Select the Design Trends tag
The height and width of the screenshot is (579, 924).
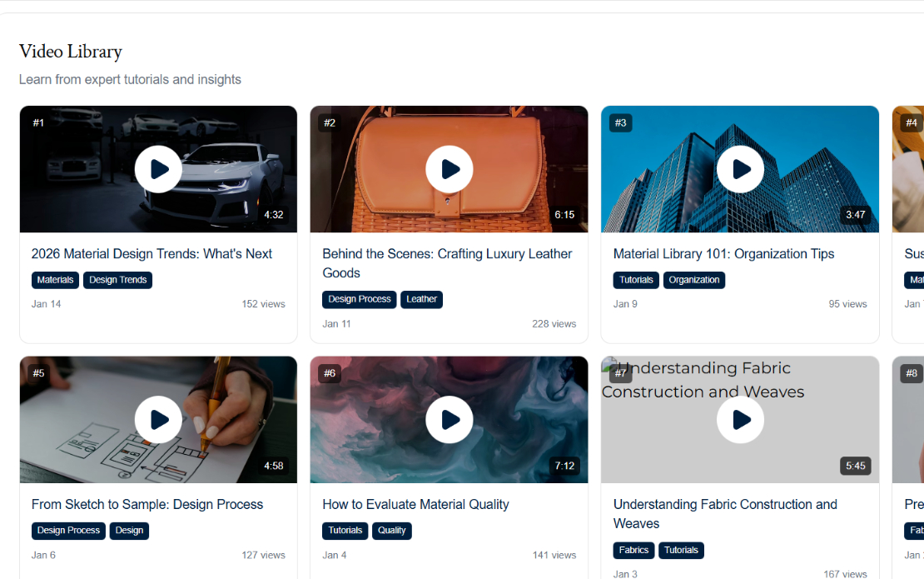118,280
